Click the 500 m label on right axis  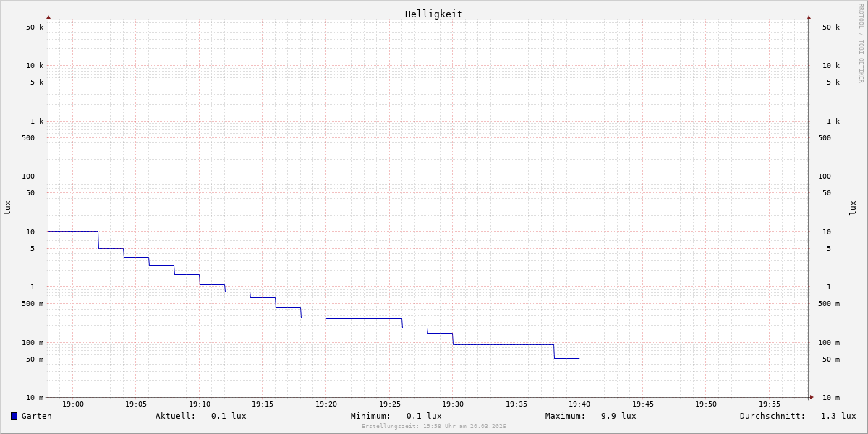coord(829,304)
